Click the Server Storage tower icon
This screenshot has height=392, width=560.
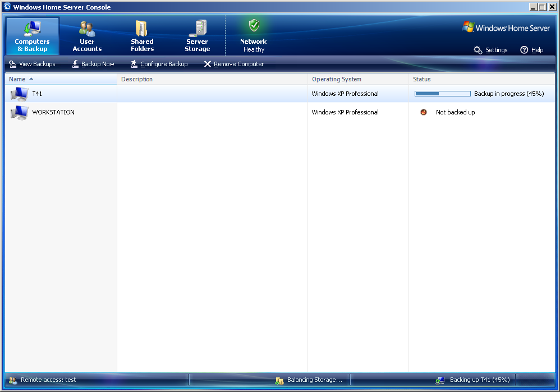[198, 28]
